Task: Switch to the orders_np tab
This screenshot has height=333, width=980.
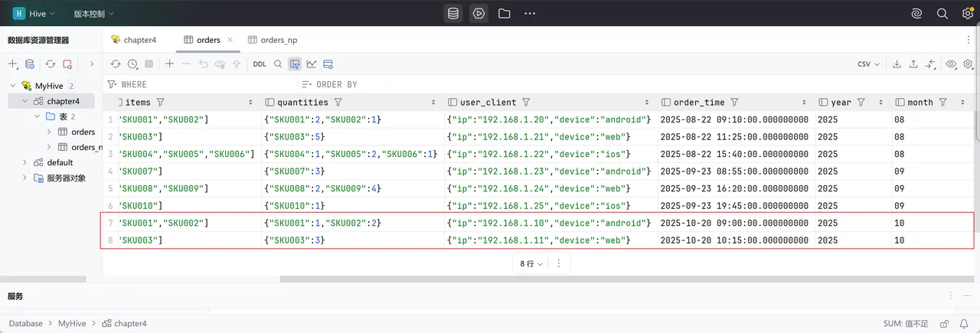Action: click(273, 40)
